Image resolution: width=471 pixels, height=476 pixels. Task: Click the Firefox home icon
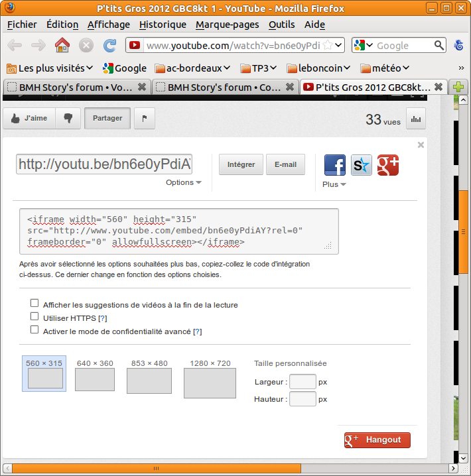(62, 45)
